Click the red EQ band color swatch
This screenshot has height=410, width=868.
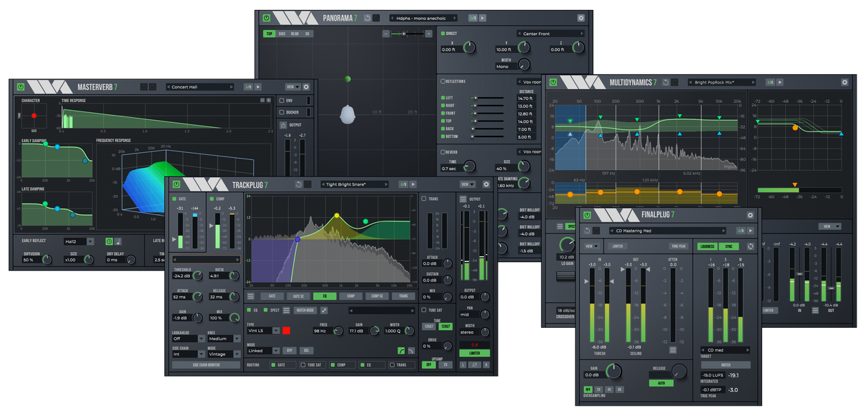pyautogui.click(x=286, y=331)
